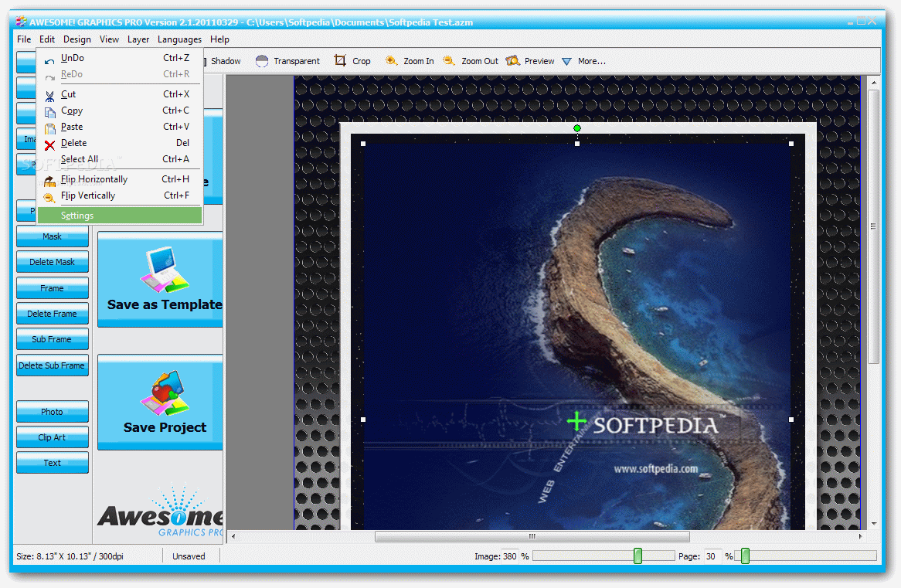Image resolution: width=901 pixels, height=588 pixels.
Task: Click the Save Project colorful icon
Action: pyautogui.click(x=165, y=393)
